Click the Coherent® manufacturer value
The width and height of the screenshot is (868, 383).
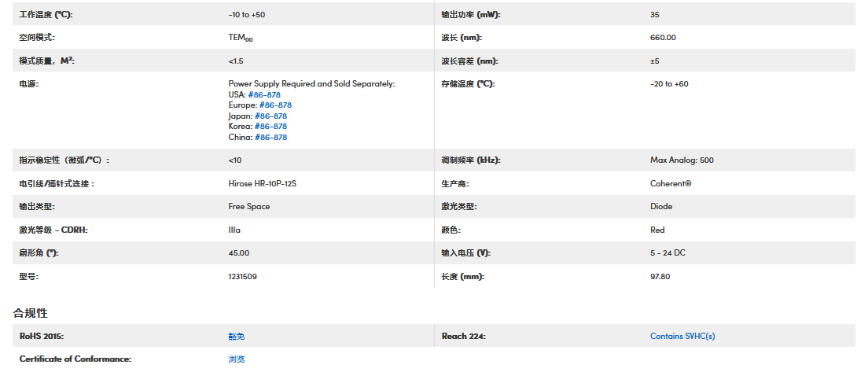[x=671, y=183]
